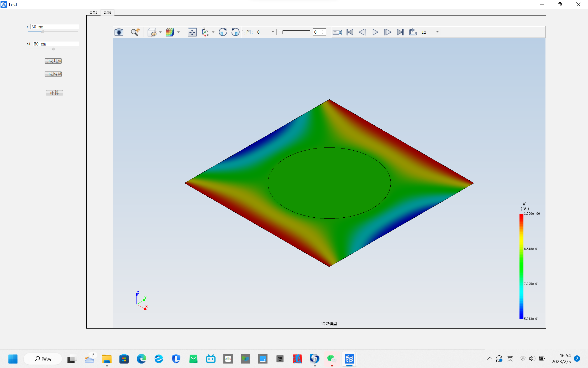Select the XYZ axis view orientation icon
The width and height of the screenshot is (588, 368).
205,32
